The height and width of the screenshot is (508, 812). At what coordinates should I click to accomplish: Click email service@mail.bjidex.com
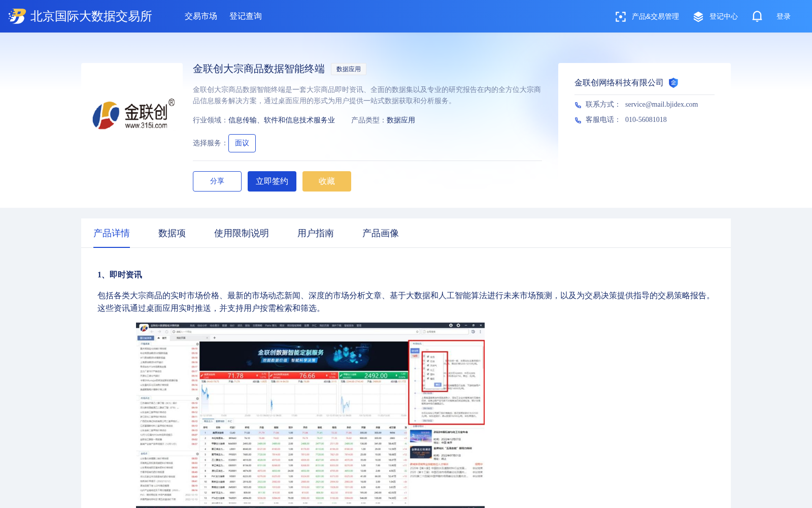(662, 105)
